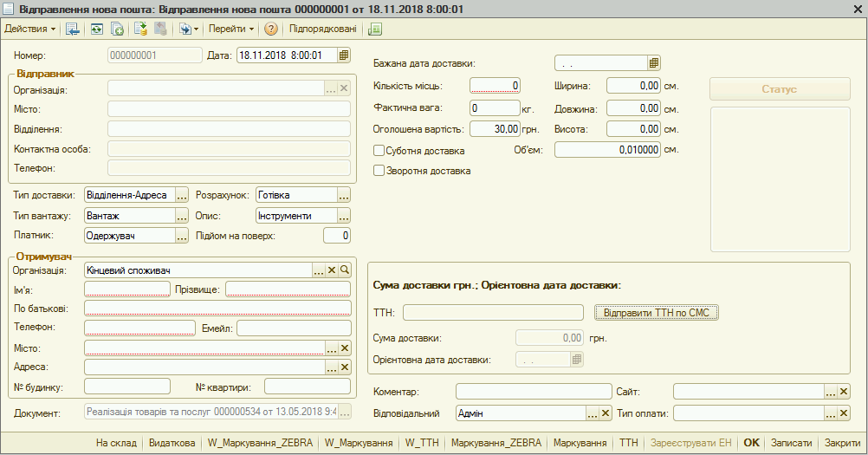This screenshot has width=868, height=455.
Task: Click the help question mark icon
Action: click(x=271, y=29)
